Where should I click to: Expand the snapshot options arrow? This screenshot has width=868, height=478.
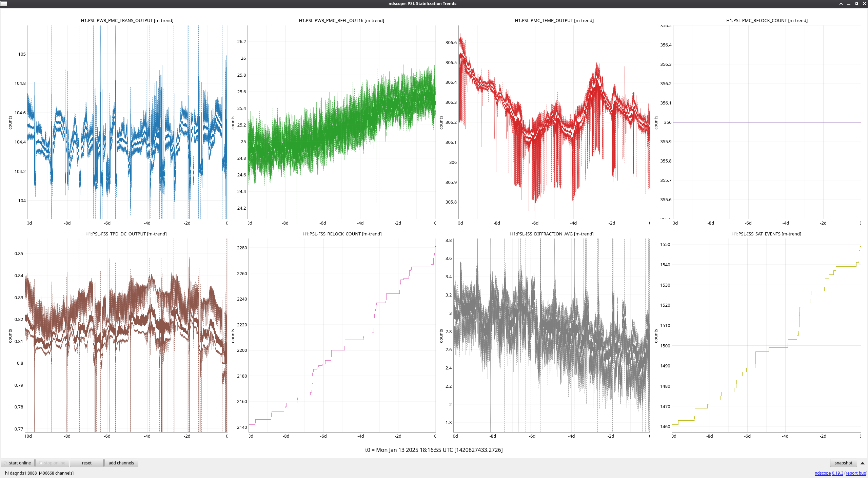pos(862,463)
